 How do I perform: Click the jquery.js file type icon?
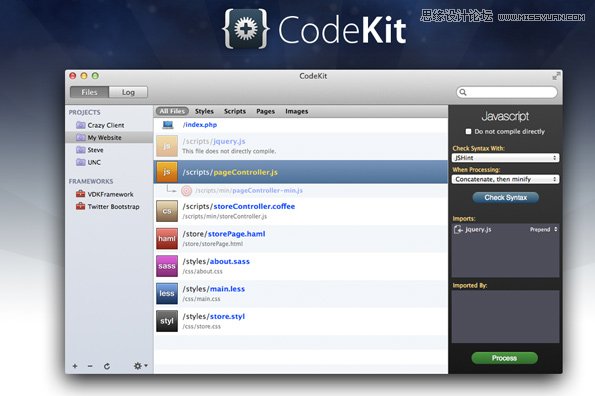pos(167,146)
